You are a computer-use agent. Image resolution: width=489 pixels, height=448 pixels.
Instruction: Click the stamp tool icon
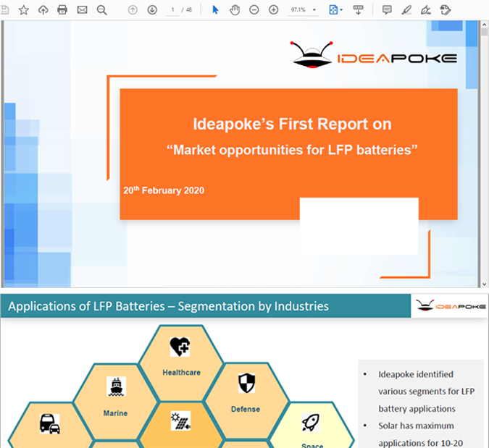[x=446, y=10]
